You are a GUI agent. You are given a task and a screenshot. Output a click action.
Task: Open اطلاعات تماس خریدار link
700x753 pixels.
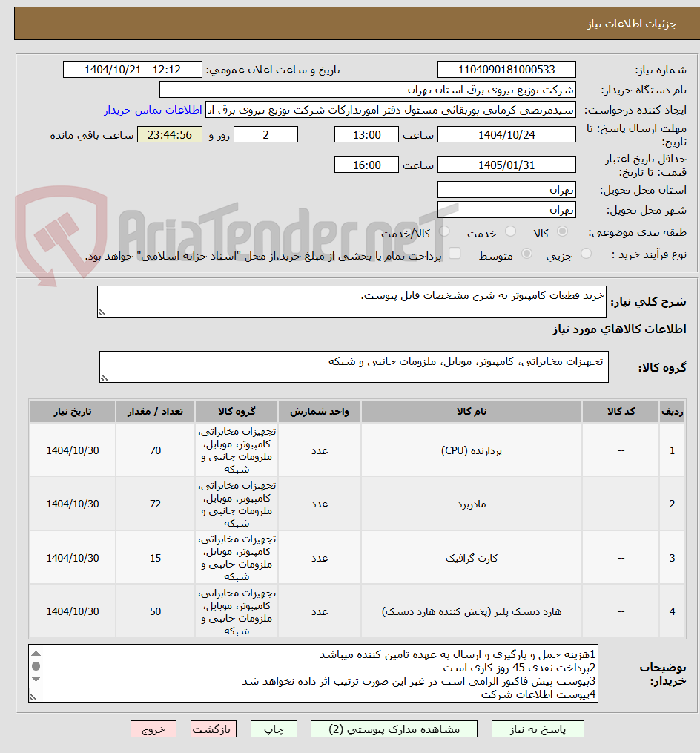click(153, 110)
